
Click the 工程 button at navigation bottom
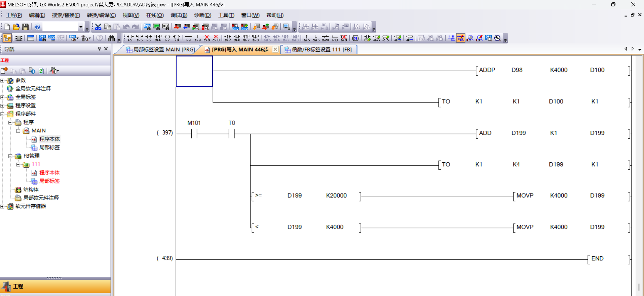click(55, 287)
